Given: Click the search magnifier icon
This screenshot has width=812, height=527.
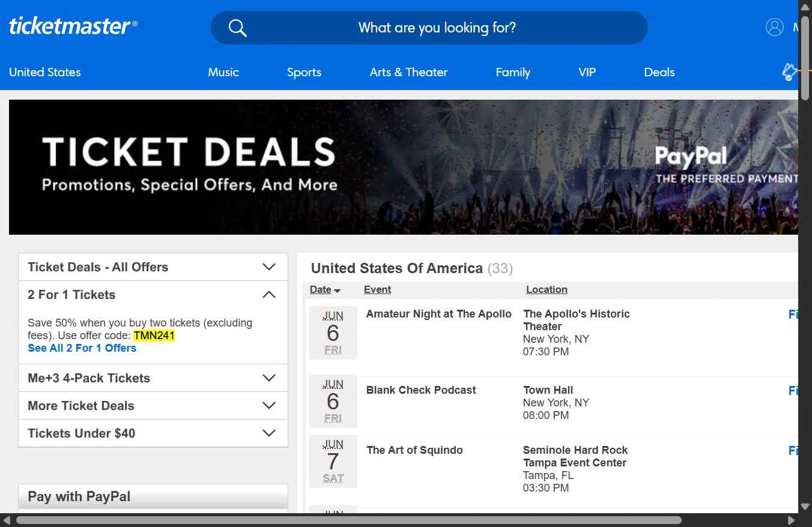Looking at the screenshot, I should (238, 28).
